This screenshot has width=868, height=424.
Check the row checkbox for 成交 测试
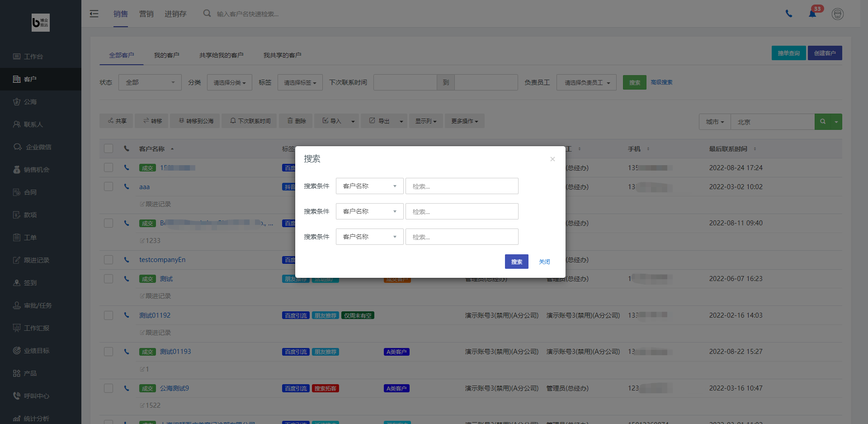click(x=108, y=279)
